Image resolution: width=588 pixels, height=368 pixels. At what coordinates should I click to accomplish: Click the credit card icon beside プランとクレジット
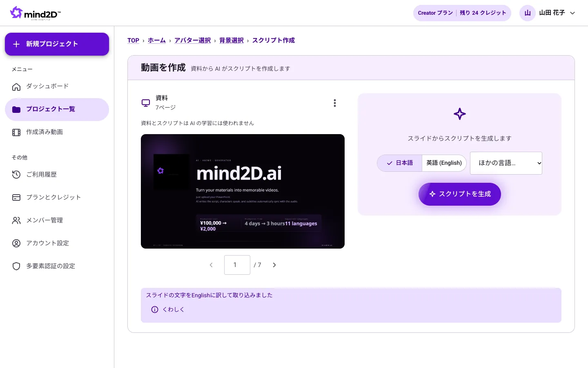coord(16,198)
